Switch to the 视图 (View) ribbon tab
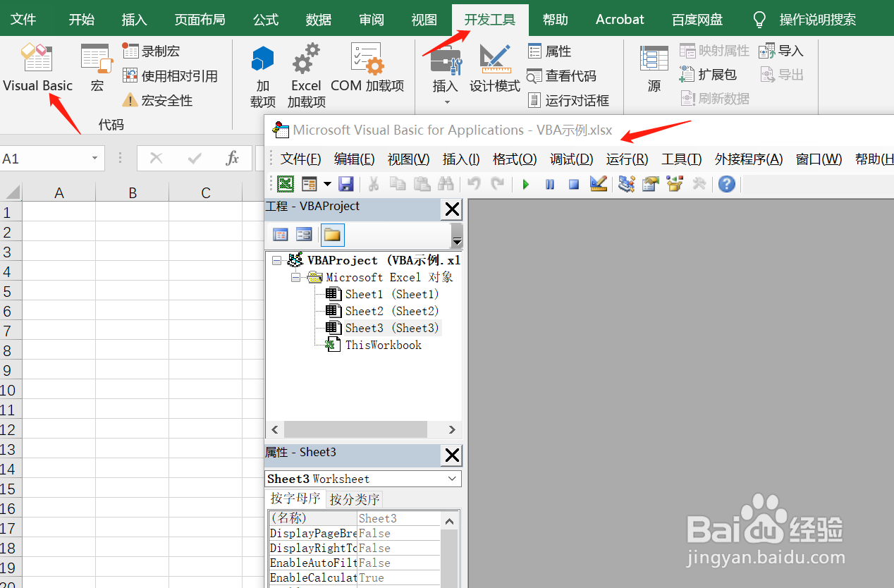This screenshot has width=894, height=588. tap(424, 19)
